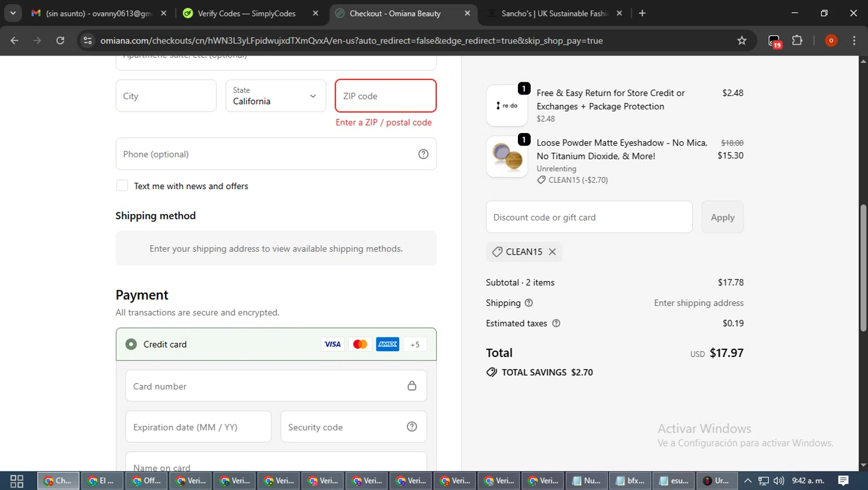Click the Apply discount button
The width and height of the screenshot is (868, 490).
[x=722, y=217]
